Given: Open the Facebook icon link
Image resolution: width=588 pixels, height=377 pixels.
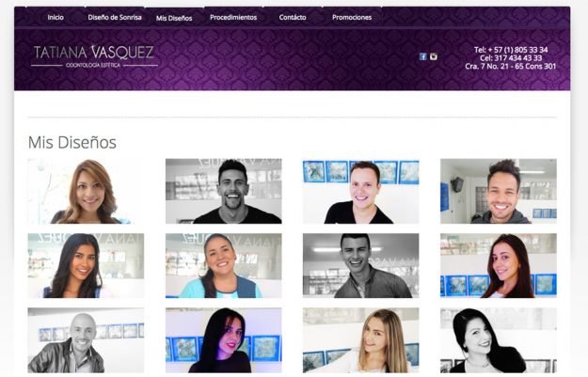Looking at the screenshot, I should 423,56.
